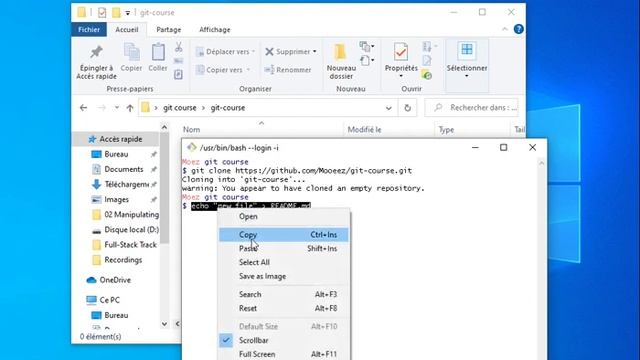The width and height of the screenshot is (640, 360).
Task: Open the Propriétés dropdown arrow
Action: [401, 76]
